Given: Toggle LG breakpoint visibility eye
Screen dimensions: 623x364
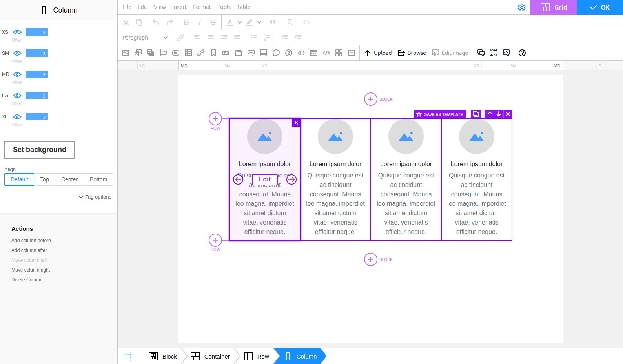Looking at the screenshot, I should pos(17,96).
